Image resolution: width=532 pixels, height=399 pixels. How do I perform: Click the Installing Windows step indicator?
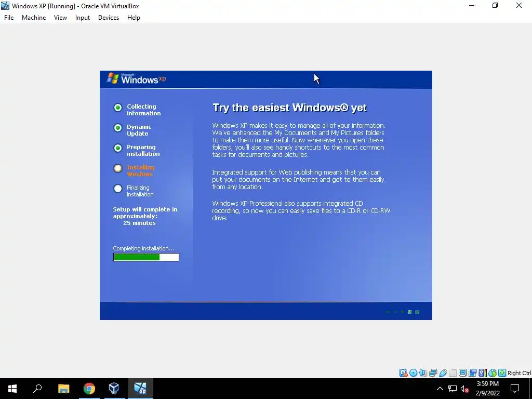(x=118, y=168)
